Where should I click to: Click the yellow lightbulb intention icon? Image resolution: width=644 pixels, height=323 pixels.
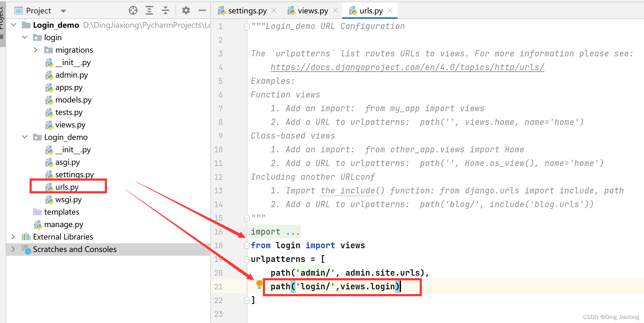click(x=259, y=284)
